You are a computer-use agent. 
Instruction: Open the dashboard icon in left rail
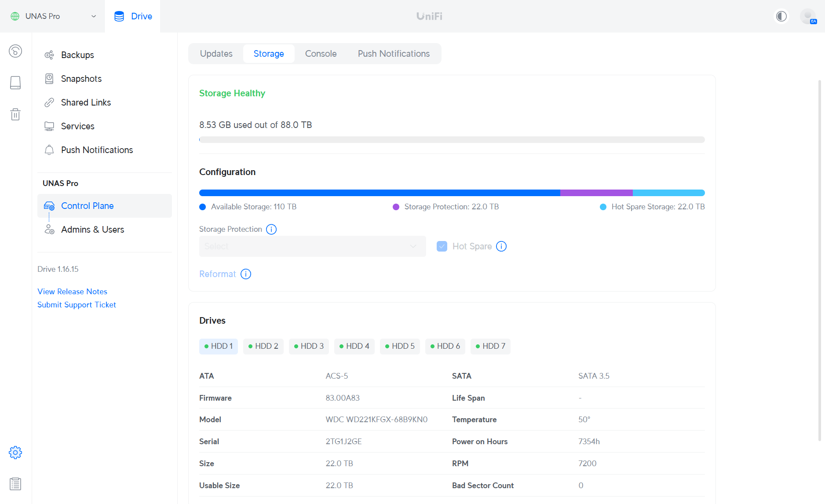click(x=15, y=51)
